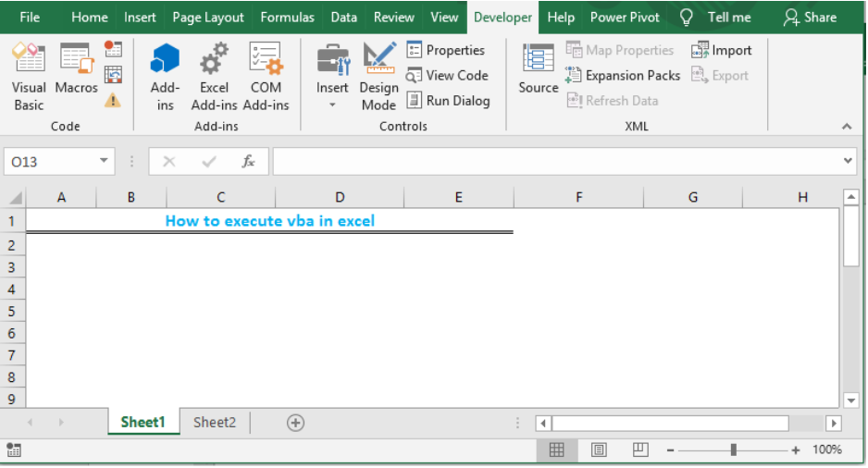Open the File tab
868x468 pixels.
tap(30, 18)
